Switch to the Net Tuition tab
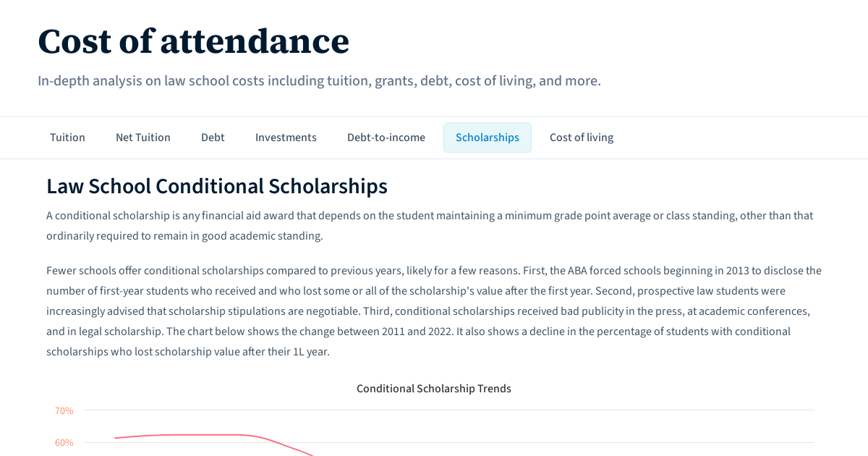The width and height of the screenshot is (868, 456). point(143,138)
